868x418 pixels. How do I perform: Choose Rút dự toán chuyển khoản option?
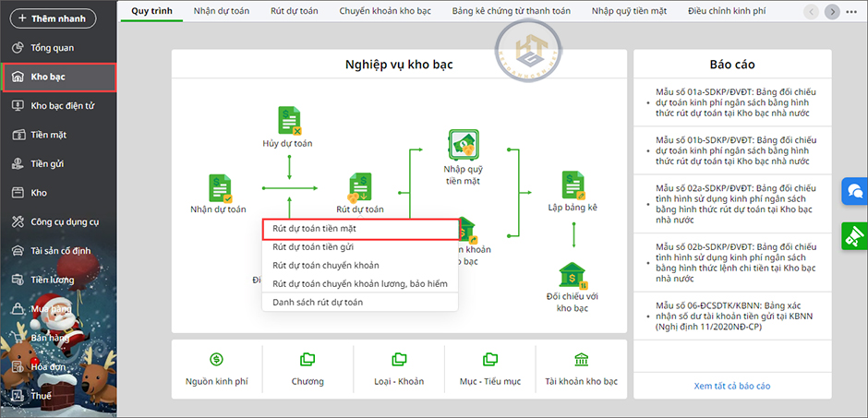click(326, 266)
